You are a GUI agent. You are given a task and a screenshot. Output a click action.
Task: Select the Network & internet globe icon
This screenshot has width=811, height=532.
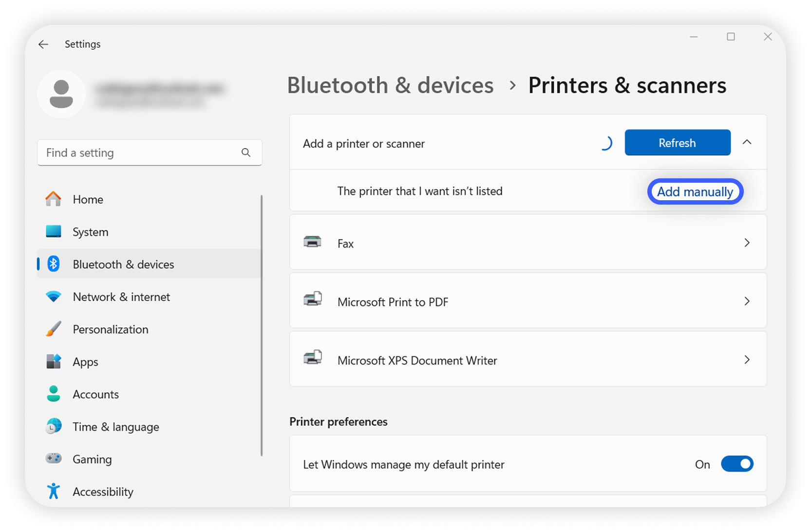[x=54, y=297]
